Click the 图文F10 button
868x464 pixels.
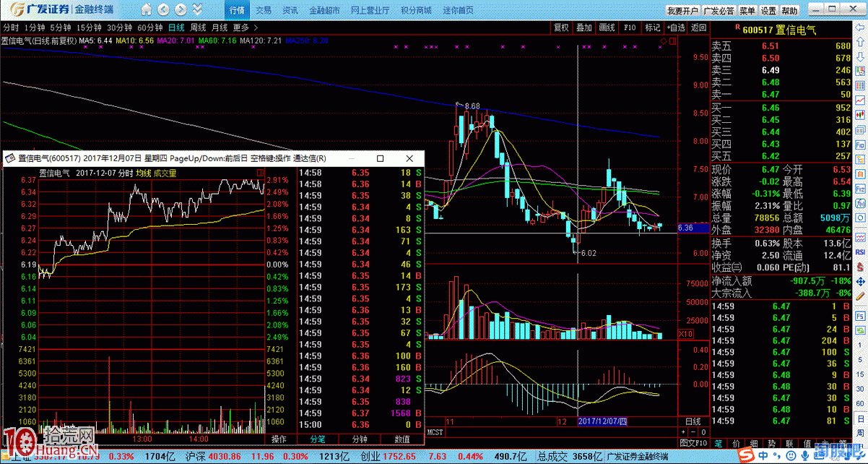[694, 443]
